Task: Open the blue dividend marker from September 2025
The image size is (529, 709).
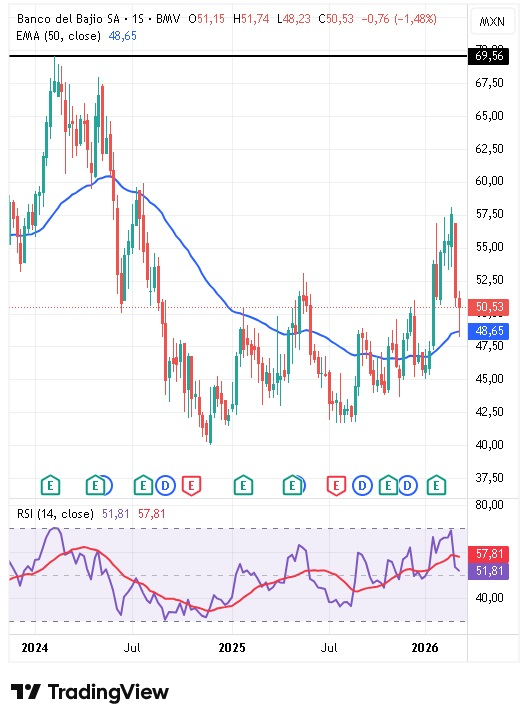Action: click(x=362, y=486)
